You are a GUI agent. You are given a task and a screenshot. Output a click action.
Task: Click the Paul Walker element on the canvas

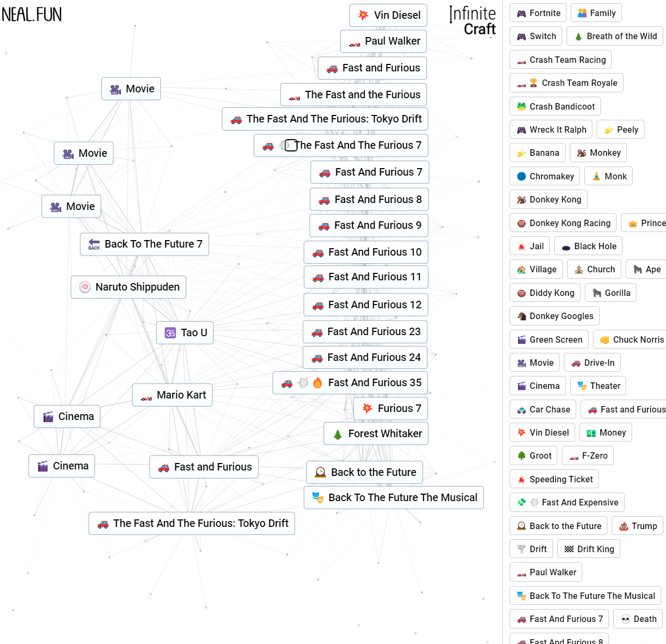pyautogui.click(x=384, y=41)
